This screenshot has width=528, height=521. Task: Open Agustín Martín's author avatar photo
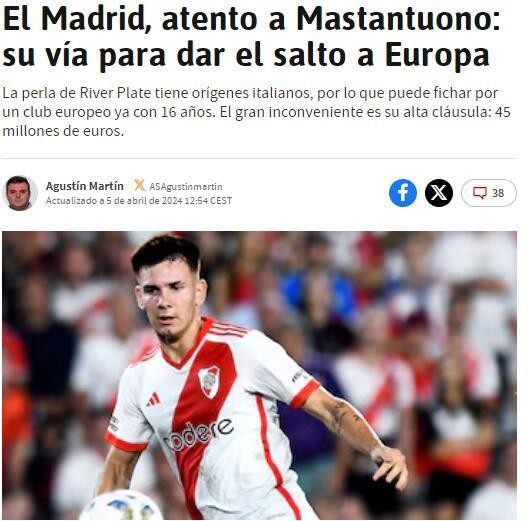tap(20, 193)
